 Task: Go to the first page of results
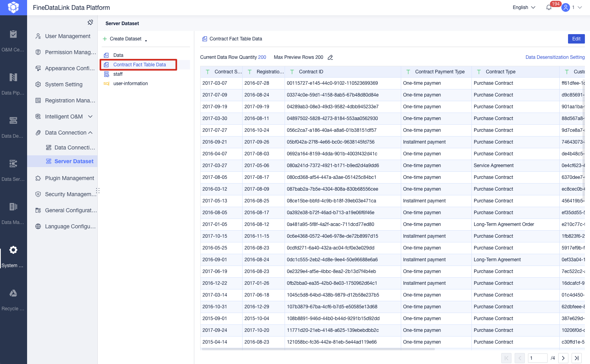click(x=506, y=358)
